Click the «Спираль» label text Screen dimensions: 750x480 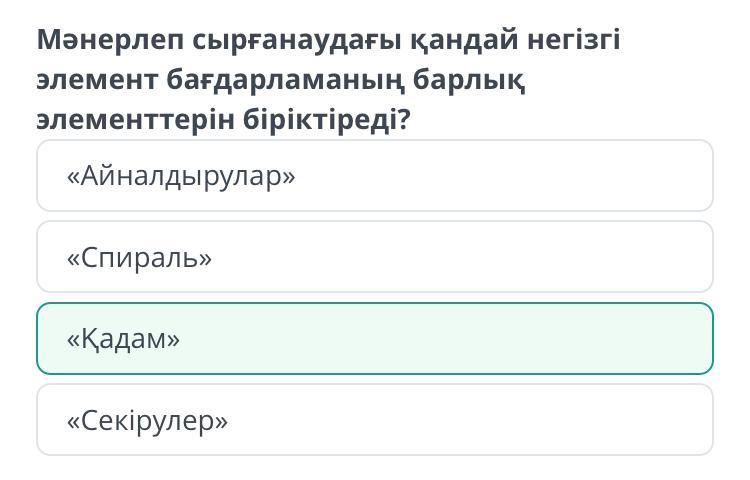(x=139, y=258)
